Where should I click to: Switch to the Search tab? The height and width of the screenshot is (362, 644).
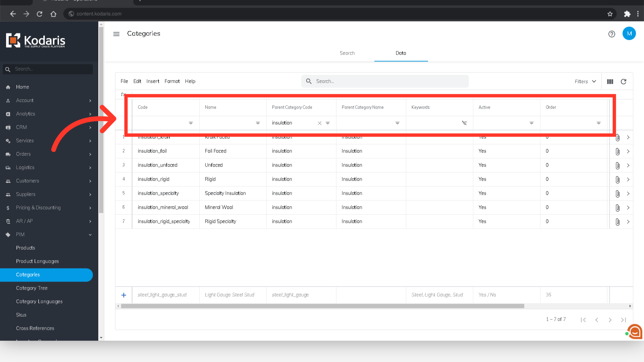pyautogui.click(x=347, y=53)
